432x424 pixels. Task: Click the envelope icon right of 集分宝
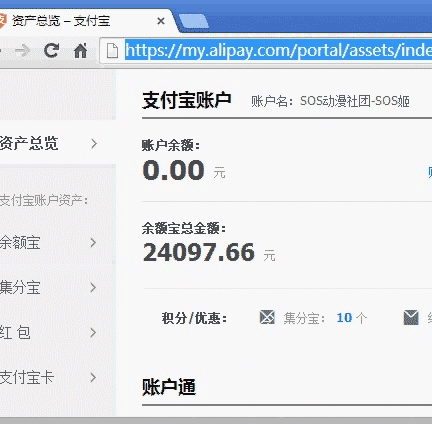coord(411,317)
